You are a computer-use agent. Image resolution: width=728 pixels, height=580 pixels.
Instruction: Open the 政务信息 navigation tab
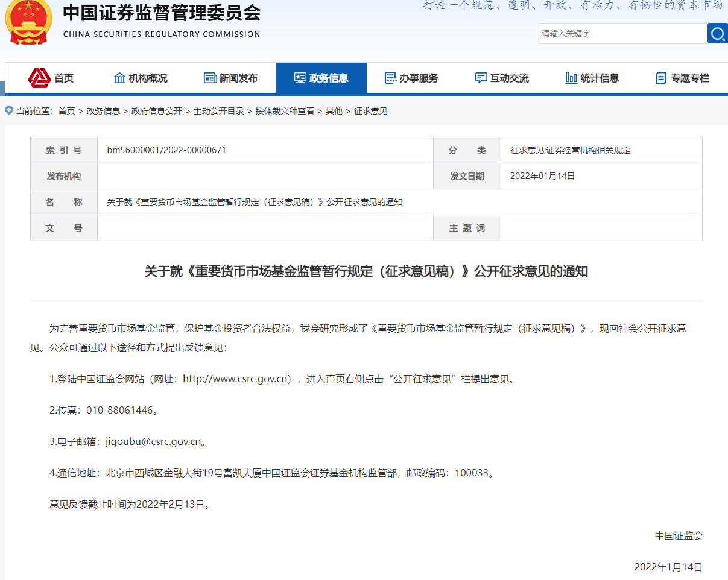click(x=321, y=78)
